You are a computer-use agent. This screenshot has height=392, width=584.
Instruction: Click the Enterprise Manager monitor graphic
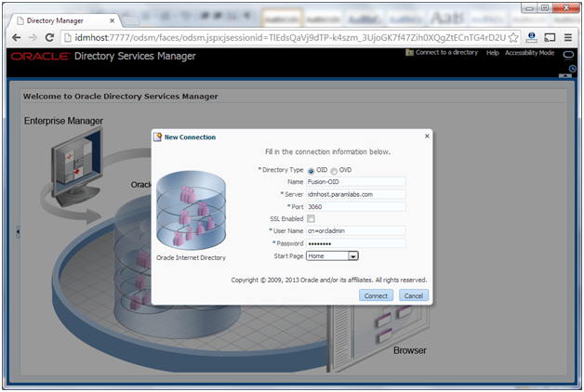click(77, 167)
